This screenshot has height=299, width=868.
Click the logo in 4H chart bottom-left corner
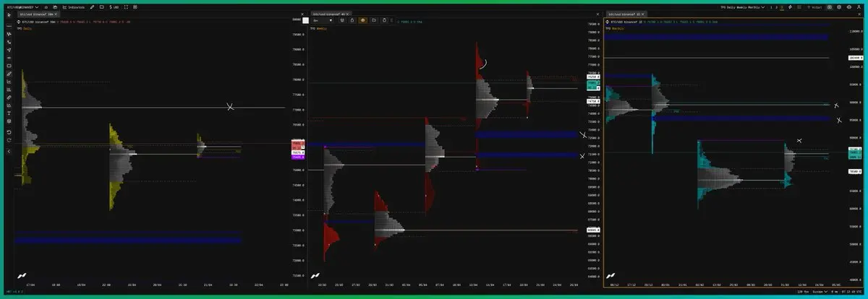316,275
